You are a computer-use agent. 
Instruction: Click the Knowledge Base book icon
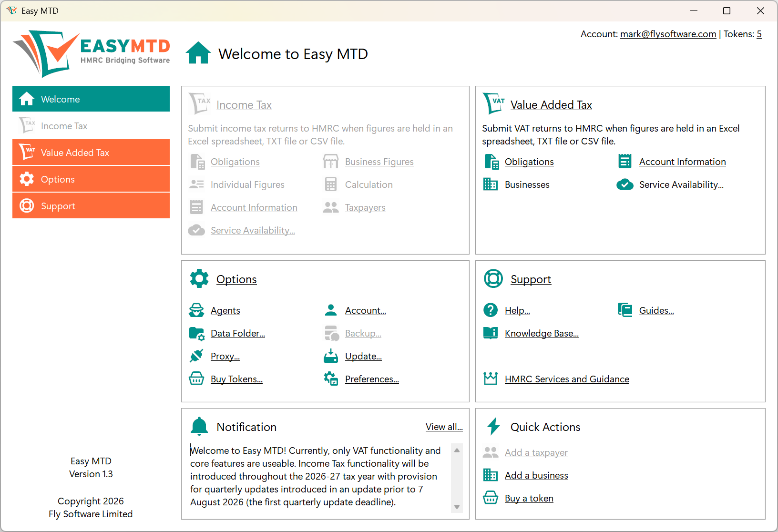(x=491, y=333)
